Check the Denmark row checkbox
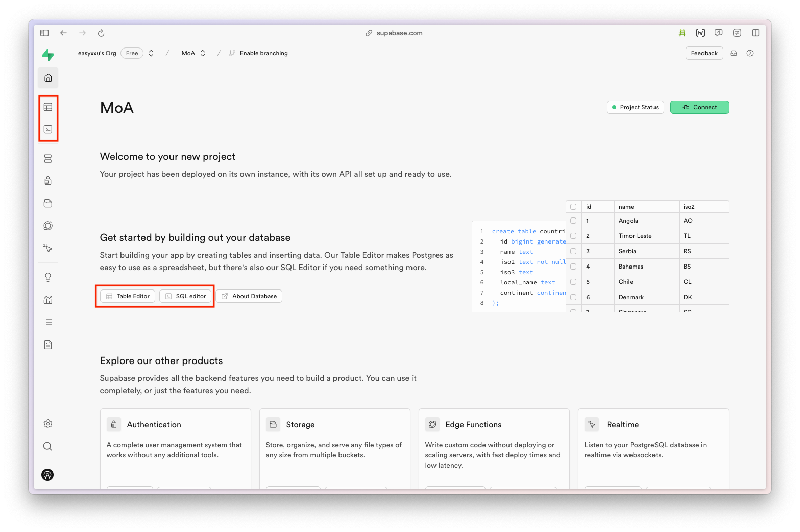 coord(573,297)
